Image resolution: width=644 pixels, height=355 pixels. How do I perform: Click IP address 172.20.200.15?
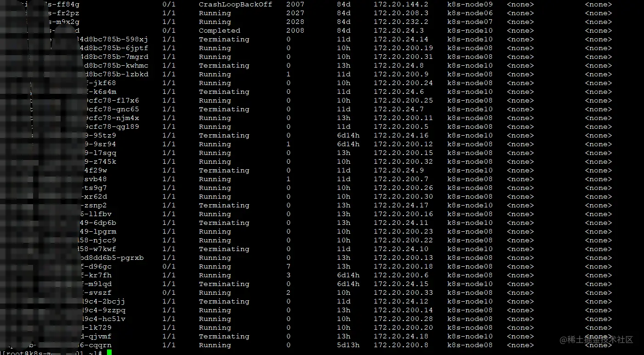pyautogui.click(x=403, y=153)
